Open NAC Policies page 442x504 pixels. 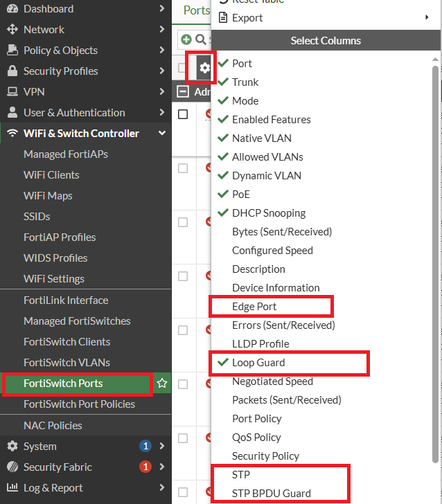[x=53, y=426]
